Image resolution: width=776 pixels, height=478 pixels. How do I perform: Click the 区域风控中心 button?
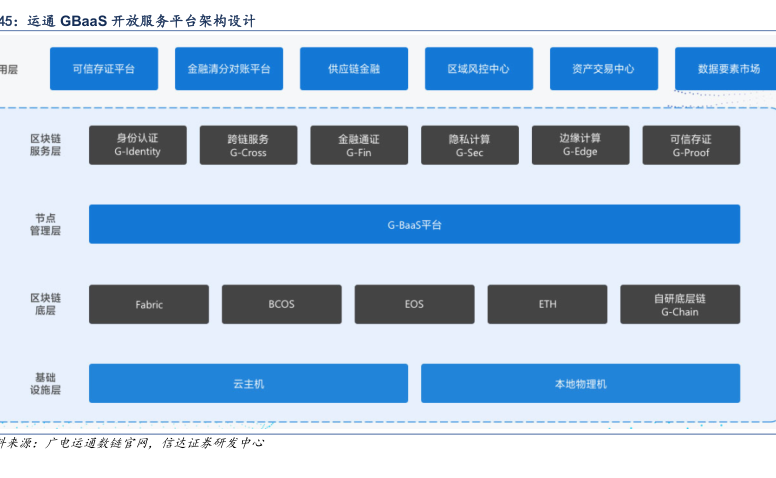(x=479, y=69)
